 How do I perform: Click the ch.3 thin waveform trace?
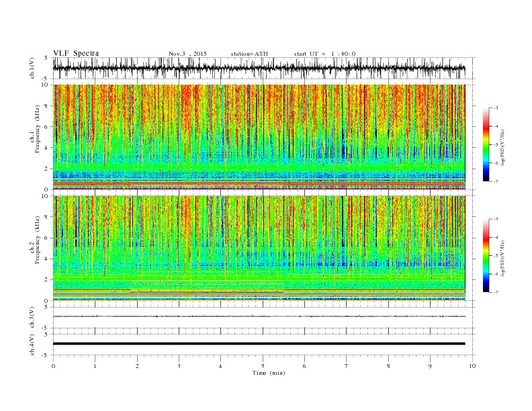[x=259, y=316]
